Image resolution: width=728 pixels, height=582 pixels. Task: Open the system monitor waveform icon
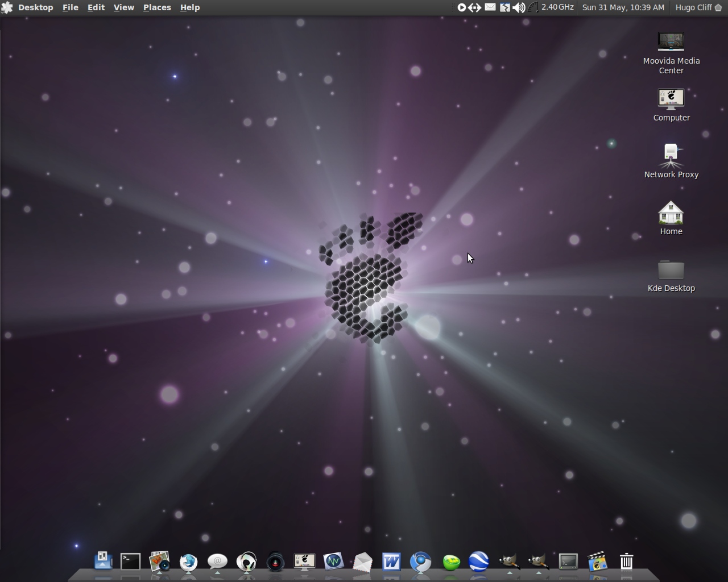click(333, 562)
